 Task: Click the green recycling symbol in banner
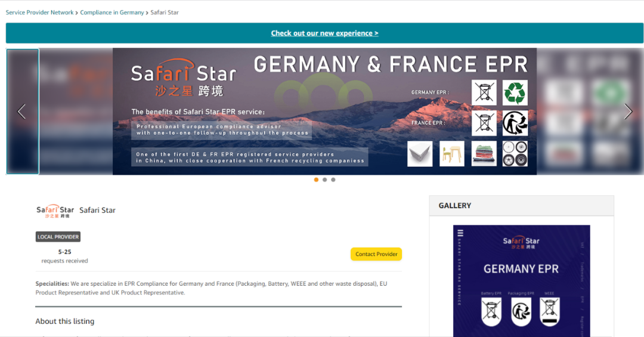pyautogui.click(x=515, y=93)
